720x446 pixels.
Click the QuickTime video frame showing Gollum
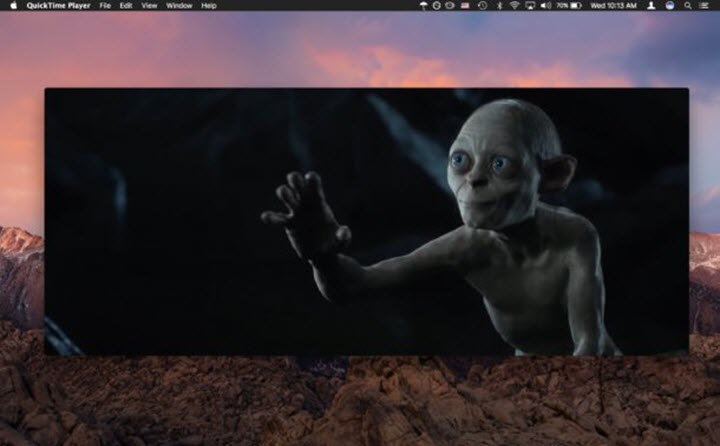pyautogui.click(x=366, y=221)
